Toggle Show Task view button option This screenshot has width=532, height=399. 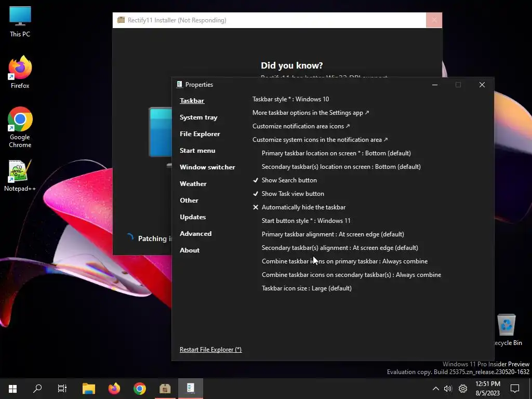289,194
